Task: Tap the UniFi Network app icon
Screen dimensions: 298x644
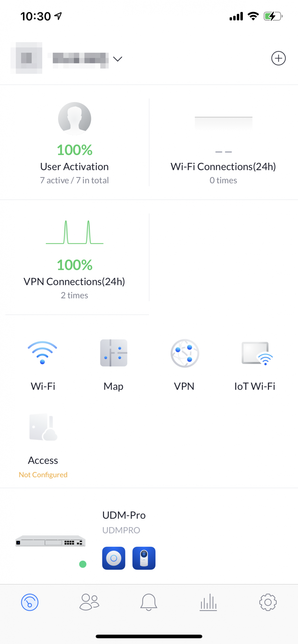Action: (114, 558)
